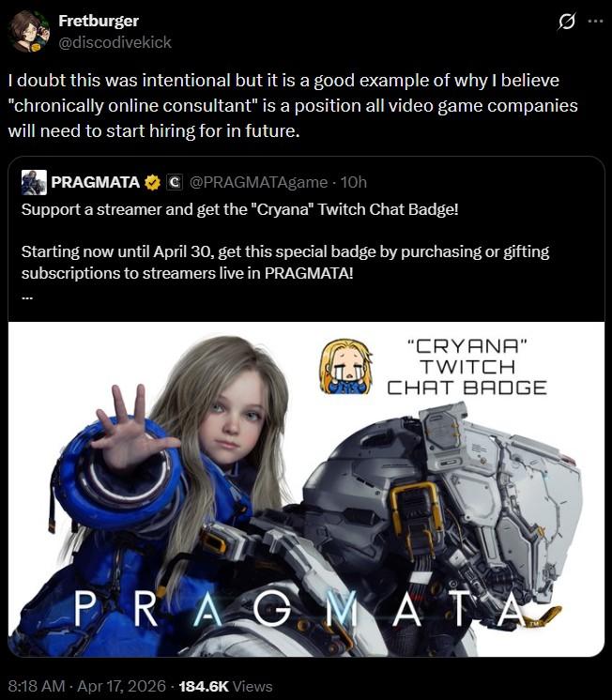Click the main tweet text about consultants
This screenshot has height=700, width=612.
click(293, 105)
